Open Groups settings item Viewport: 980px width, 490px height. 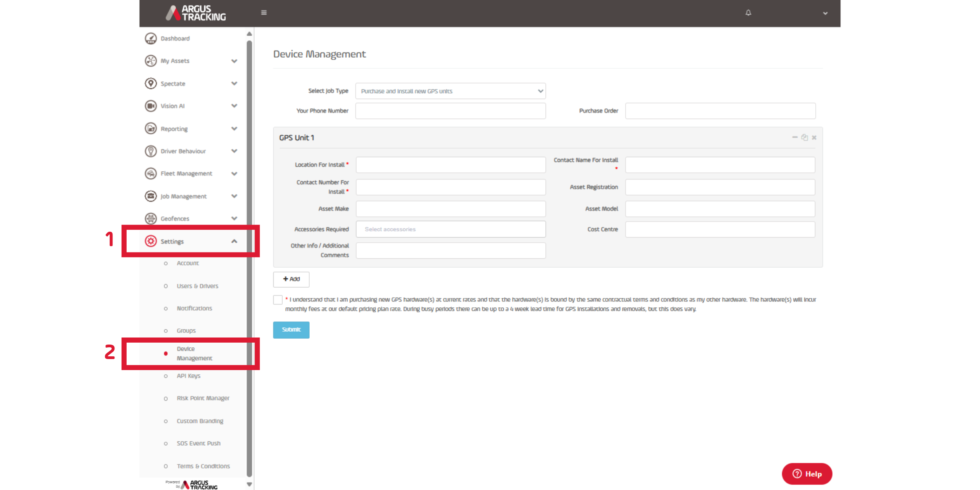click(x=186, y=331)
